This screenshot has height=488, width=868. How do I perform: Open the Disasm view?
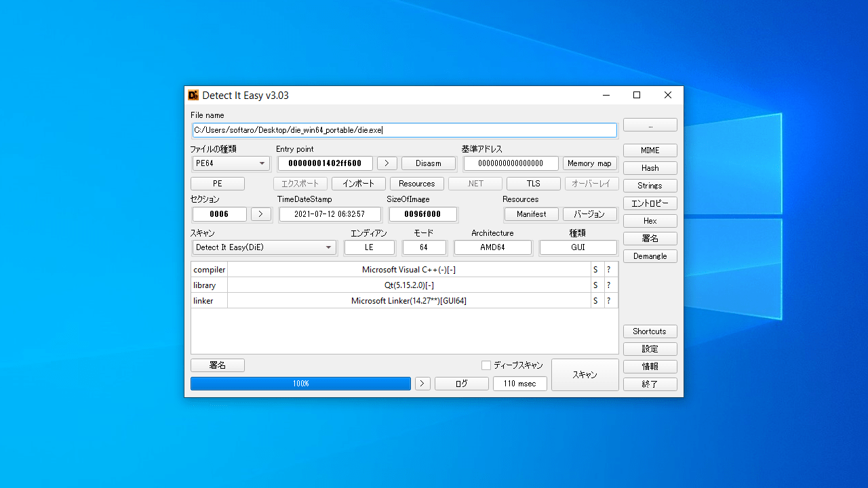[429, 163]
